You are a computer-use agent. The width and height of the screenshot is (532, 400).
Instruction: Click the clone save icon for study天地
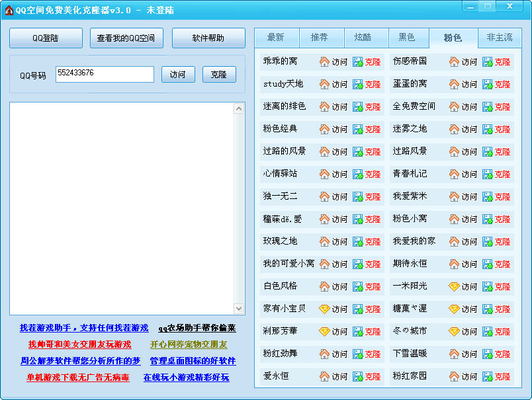pyautogui.click(x=357, y=84)
